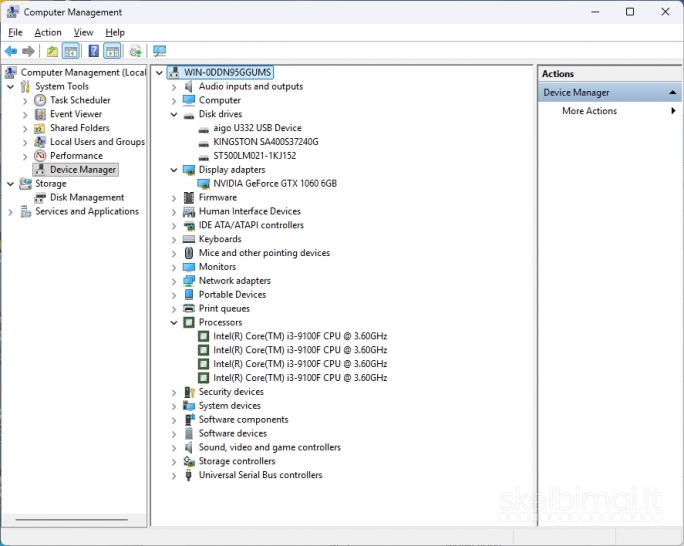Select aigo U332 USB Device

click(257, 128)
